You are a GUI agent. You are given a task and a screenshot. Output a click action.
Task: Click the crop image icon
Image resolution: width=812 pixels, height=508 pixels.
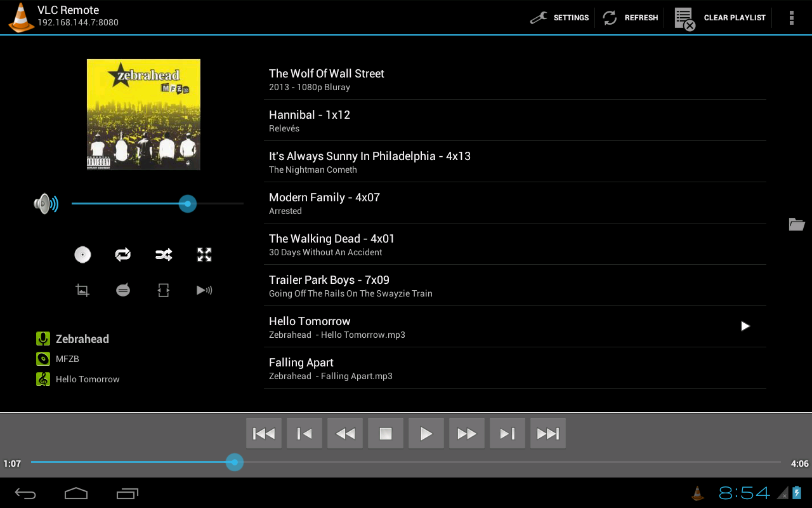coord(82,290)
